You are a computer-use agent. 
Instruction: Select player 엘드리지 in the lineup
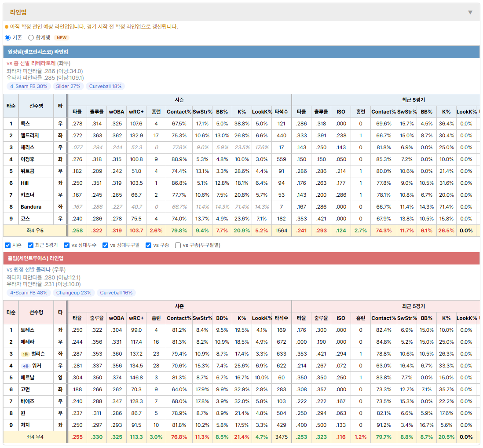tap(29, 136)
